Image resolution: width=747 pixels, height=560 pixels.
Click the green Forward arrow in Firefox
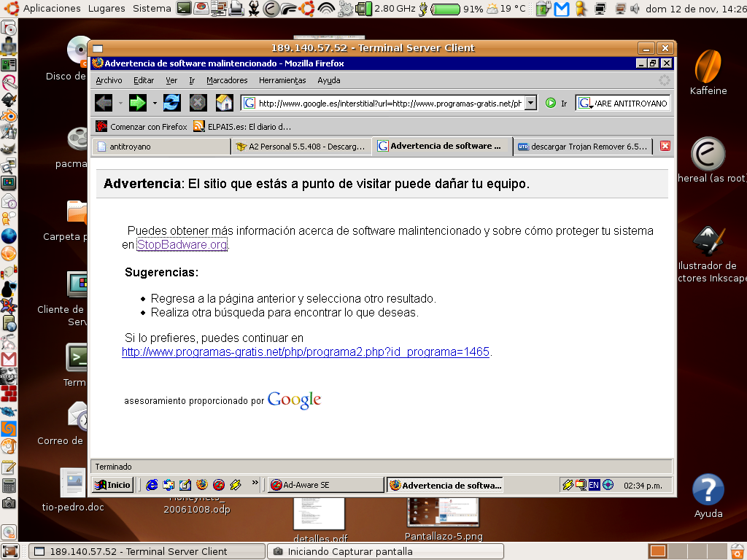point(138,103)
